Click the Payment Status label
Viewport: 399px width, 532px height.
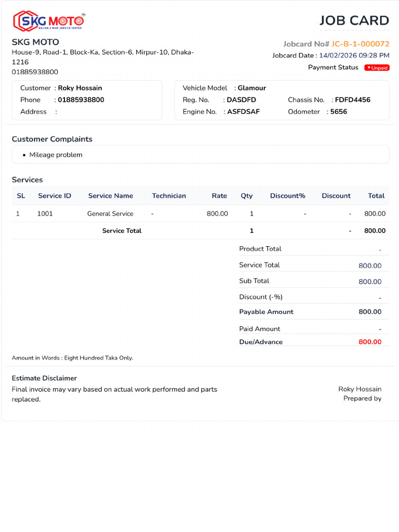point(333,68)
